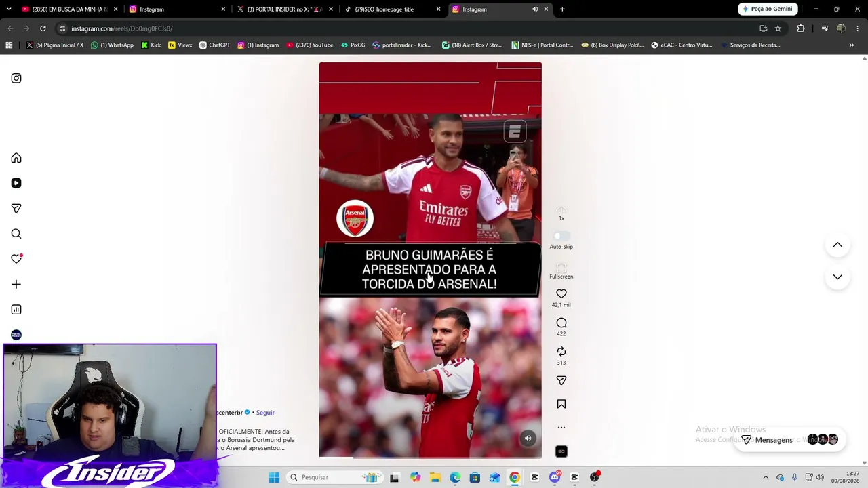The height and width of the screenshot is (488, 868).
Task: Open Direct messages from the left sidebar
Action: 16,208
